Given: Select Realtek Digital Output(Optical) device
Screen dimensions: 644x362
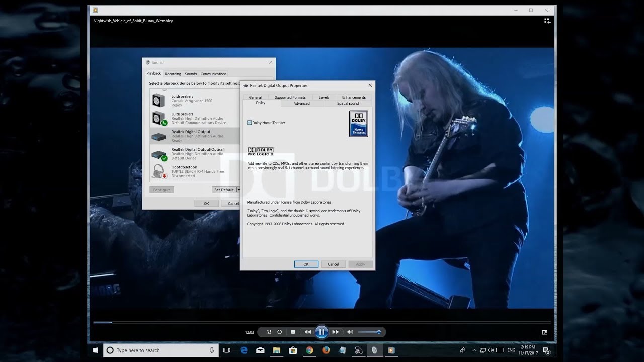Looking at the screenshot, I should 195,154.
